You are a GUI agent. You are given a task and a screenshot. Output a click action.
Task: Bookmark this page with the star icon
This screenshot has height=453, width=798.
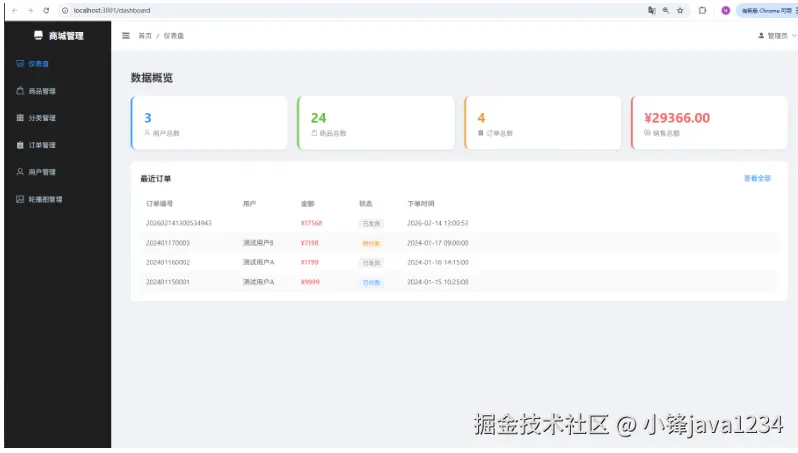tap(680, 10)
